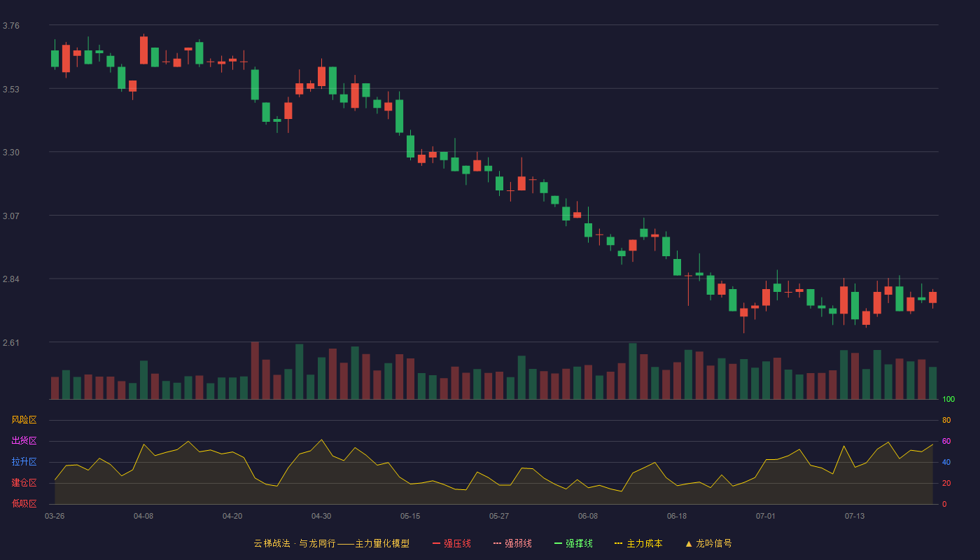Screen dimensions: 980x560
Task: Toggle the 主力成本 legend series
Action: point(638,543)
